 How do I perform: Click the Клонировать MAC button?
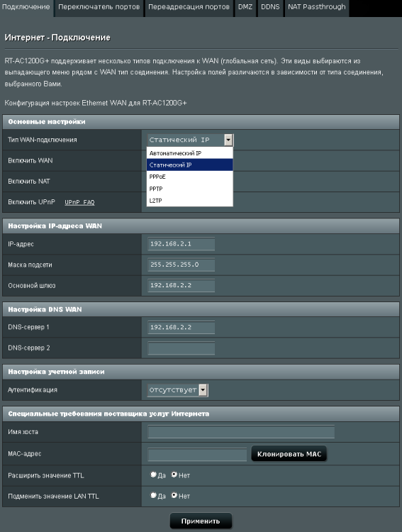click(x=289, y=454)
